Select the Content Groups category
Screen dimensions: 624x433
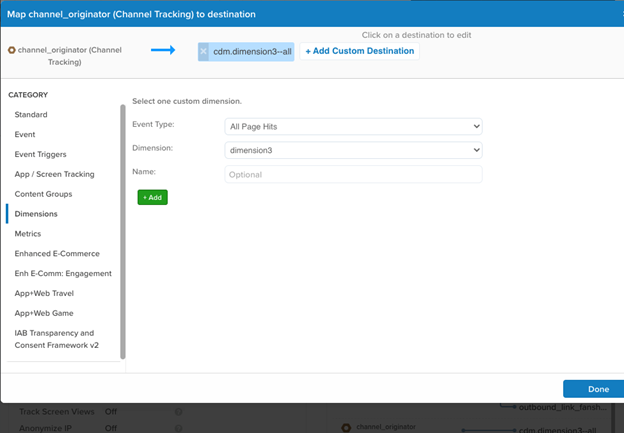tap(43, 194)
